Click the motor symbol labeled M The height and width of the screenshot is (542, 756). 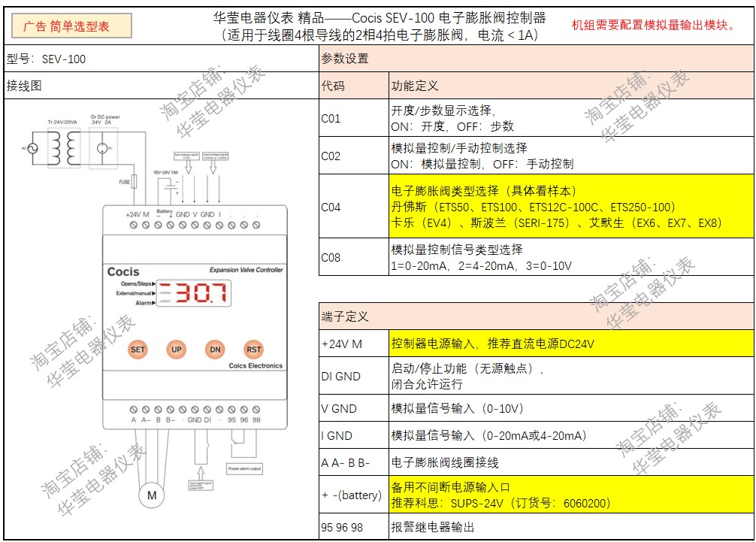pos(152,495)
